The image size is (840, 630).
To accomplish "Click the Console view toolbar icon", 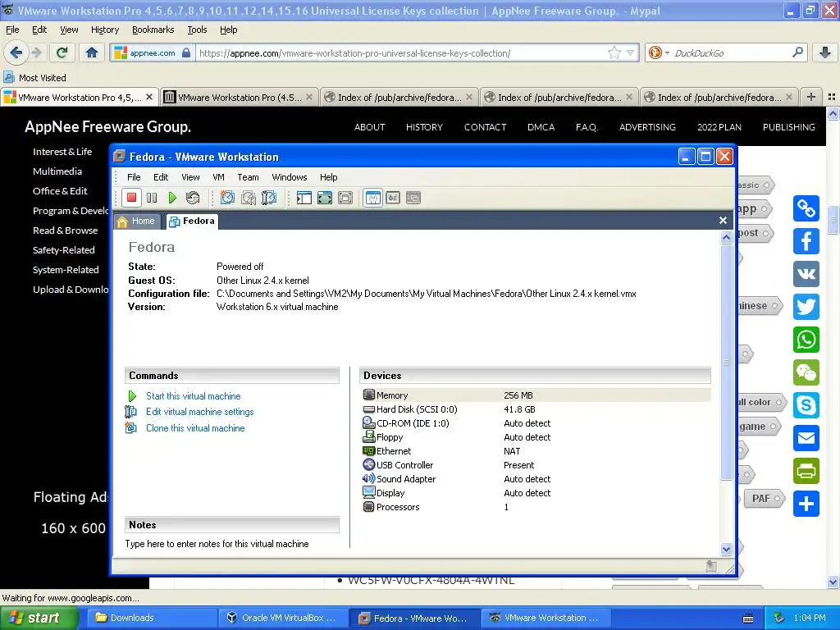I will pos(413,198).
